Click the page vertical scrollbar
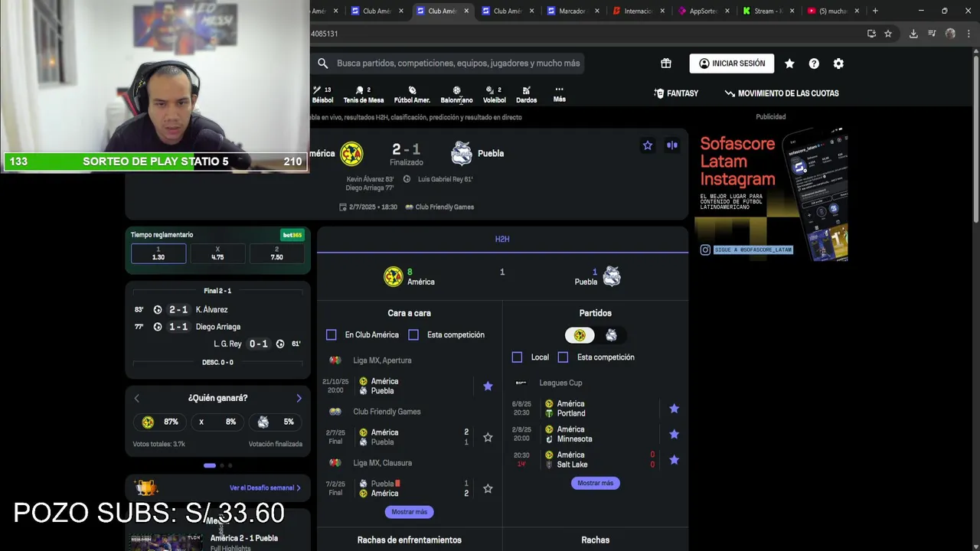Screen dimensions: 980x551 [x=975, y=138]
